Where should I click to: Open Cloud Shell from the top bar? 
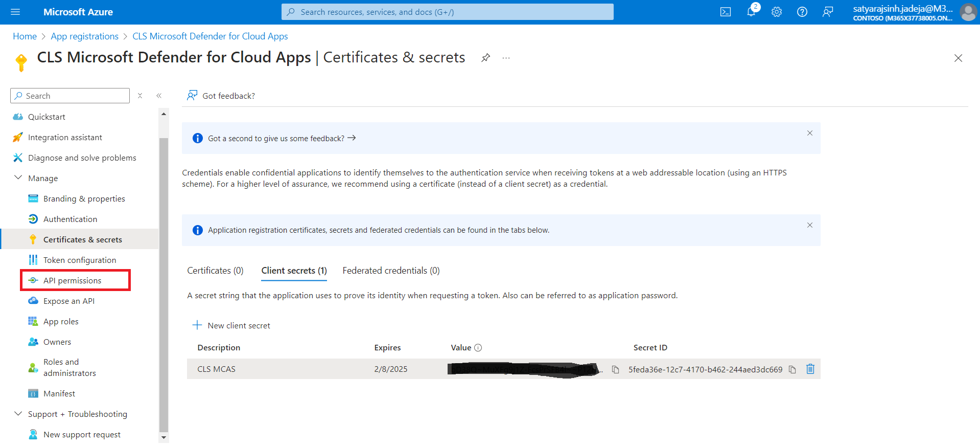pos(726,12)
